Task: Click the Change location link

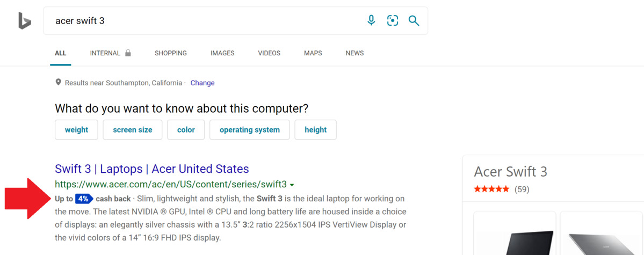Action: pyautogui.click(x=202, y=83)
